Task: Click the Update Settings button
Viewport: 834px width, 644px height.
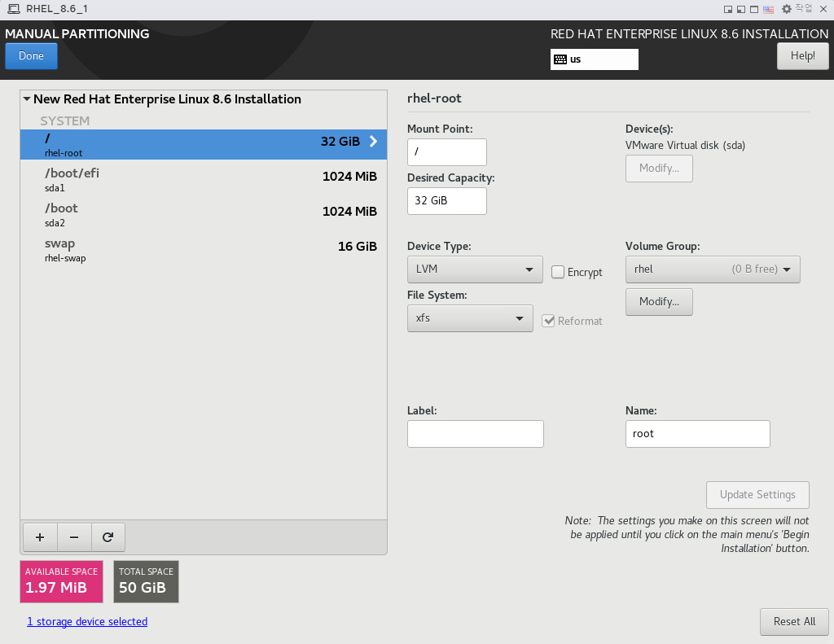Action: pyautogui.click(x=757, y=494)
